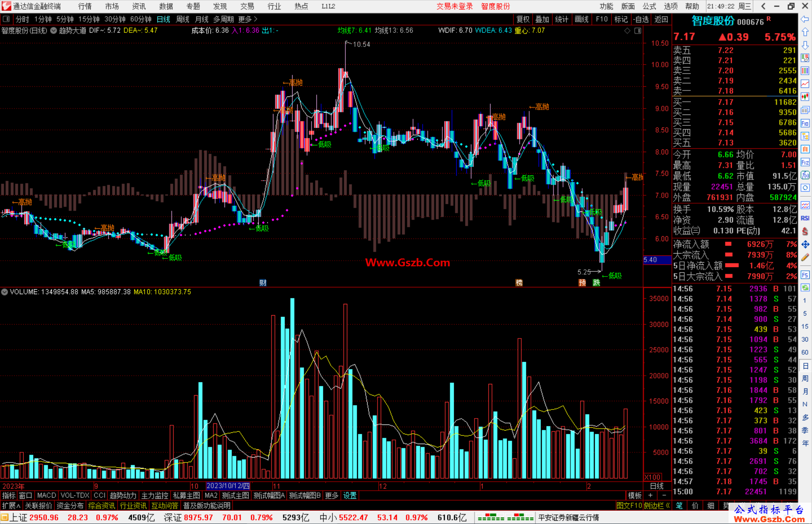
Task: Click the panel layout icon at chart top-right
Action: point(638,31)
